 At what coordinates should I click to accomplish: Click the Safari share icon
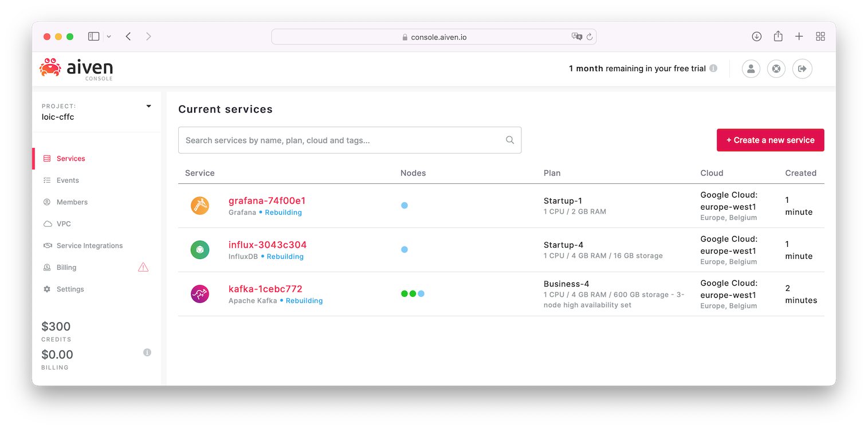click(x=778, y=36)
